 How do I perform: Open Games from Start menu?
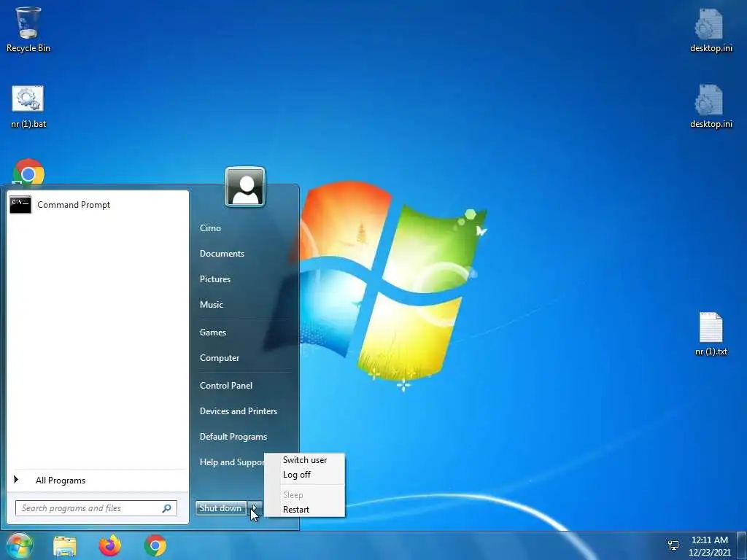213,332
